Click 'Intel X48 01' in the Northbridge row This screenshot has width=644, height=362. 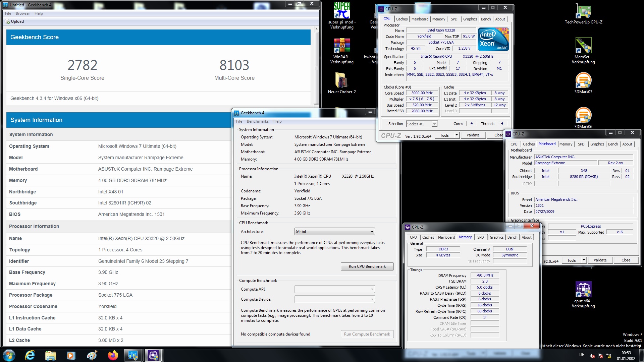[x=111, y=192]
